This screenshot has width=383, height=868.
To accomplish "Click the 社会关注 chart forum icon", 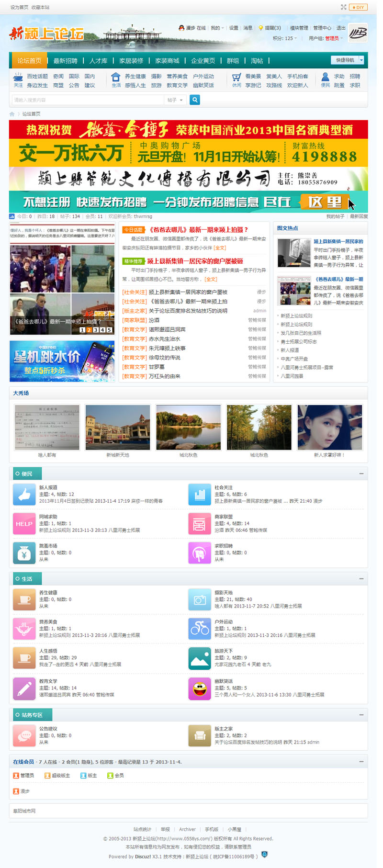I will (200, 495).
